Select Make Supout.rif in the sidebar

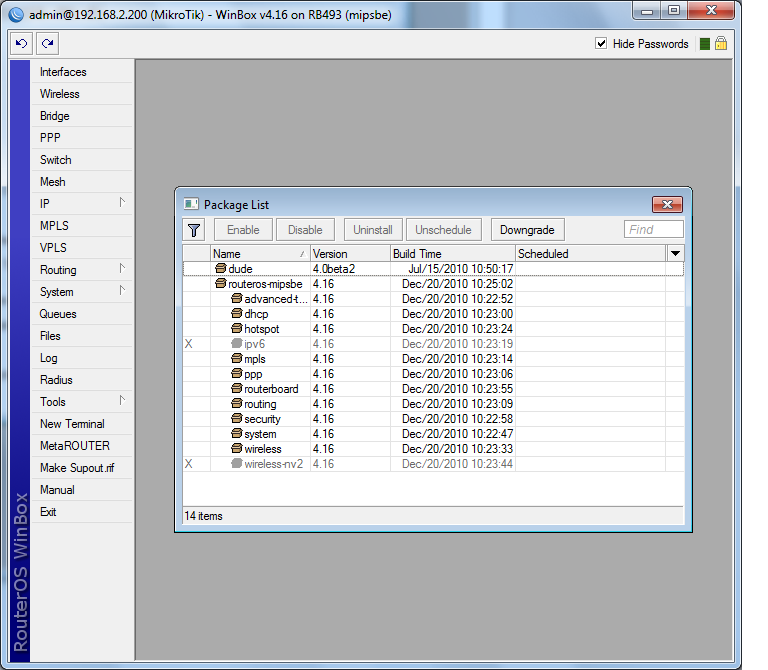coord(82,468)
